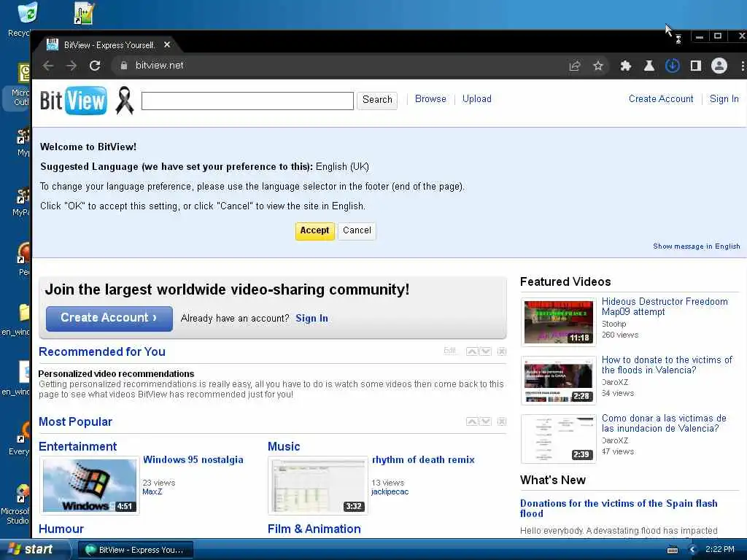The width and height of the screenshot is (747, 560).
Task: Click the browser back arrow
Action: click(47, 66)
